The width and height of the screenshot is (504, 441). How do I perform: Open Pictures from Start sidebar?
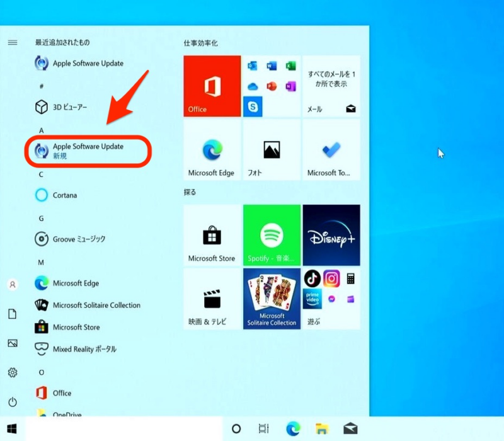pyautogui.click(x=13, y=343)
